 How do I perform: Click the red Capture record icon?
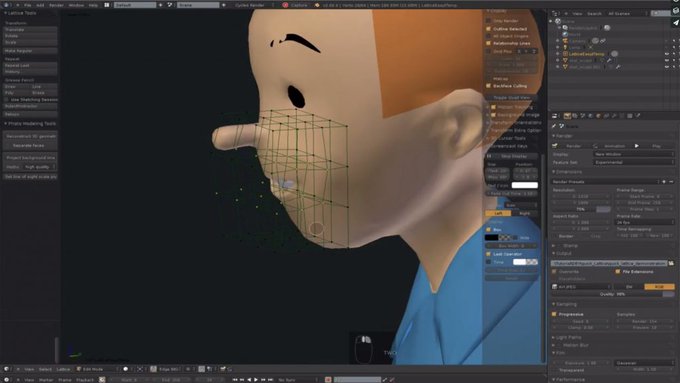pos(285,5)
